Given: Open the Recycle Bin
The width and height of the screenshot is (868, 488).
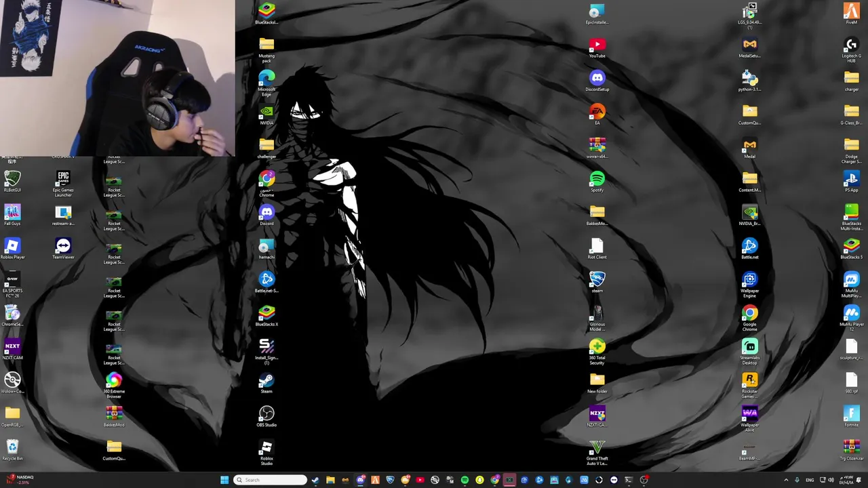Looking at the screenshot, I should tap(12, 450).
